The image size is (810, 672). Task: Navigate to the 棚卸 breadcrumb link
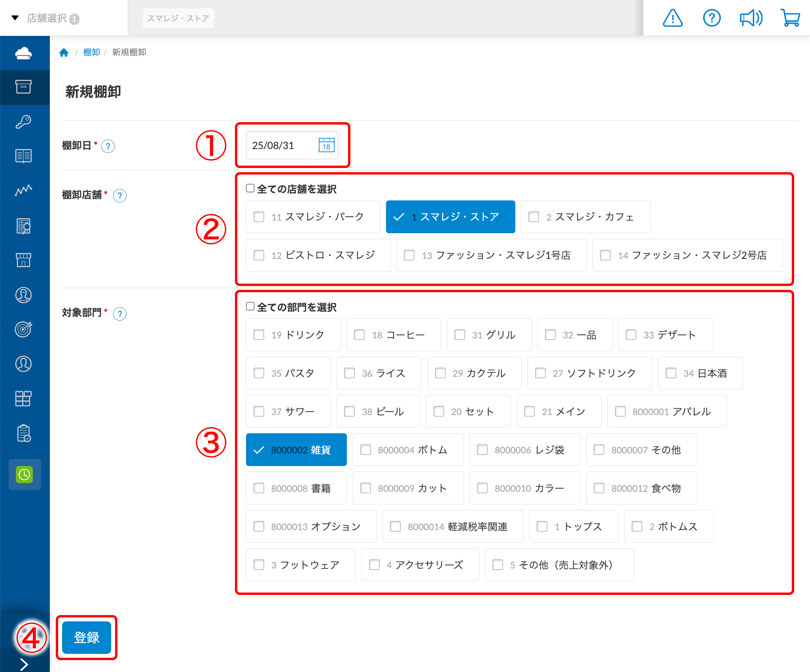pyautogui.click(x=91, y=52)
